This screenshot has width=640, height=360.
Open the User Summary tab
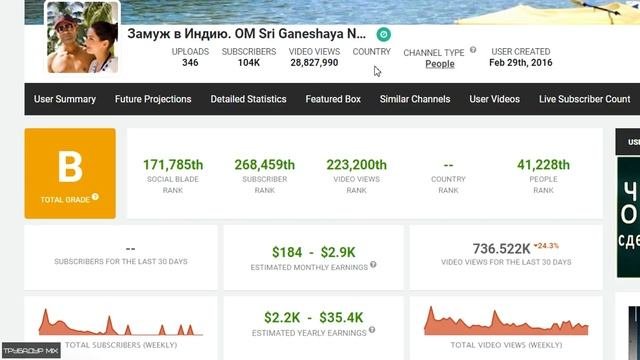(65, 99)
